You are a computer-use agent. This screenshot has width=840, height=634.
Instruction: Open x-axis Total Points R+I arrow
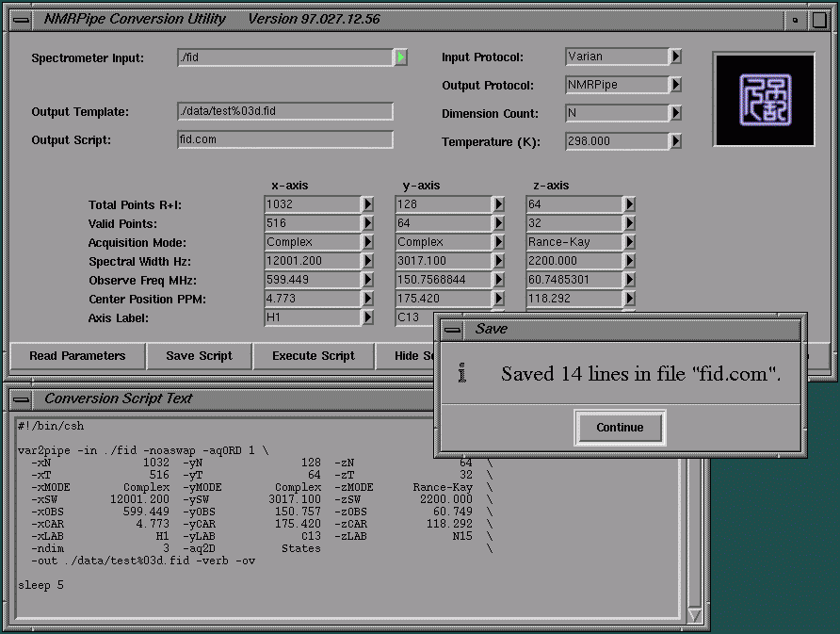pyautogui.click(x=368, y=204)
